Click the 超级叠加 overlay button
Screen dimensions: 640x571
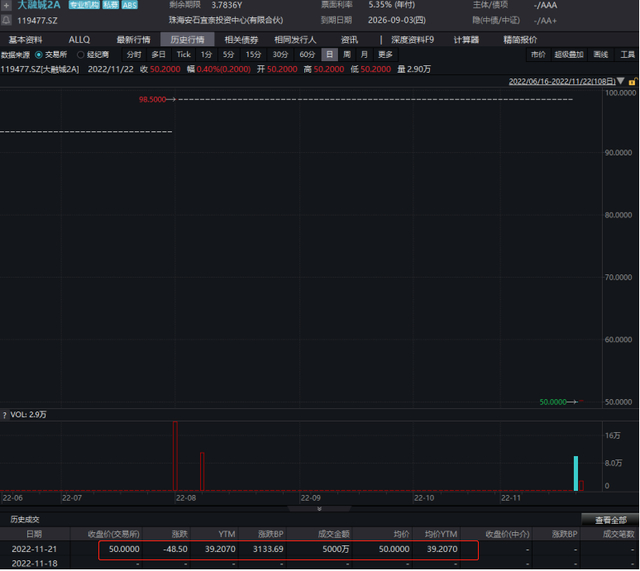(569, 55)
